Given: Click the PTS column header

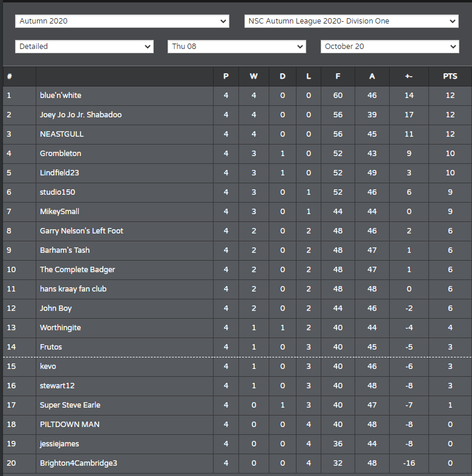Looking at the screenshot, I should tap(450, 76).
